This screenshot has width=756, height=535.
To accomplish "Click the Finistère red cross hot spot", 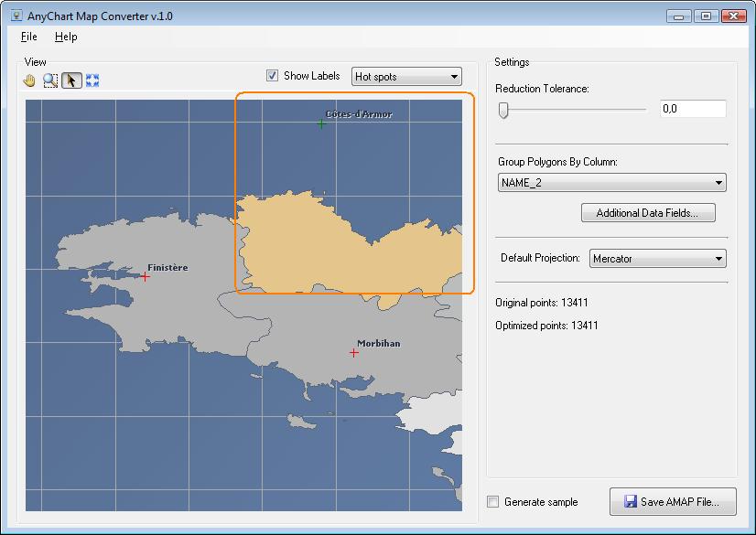I will tap(145, 276).
